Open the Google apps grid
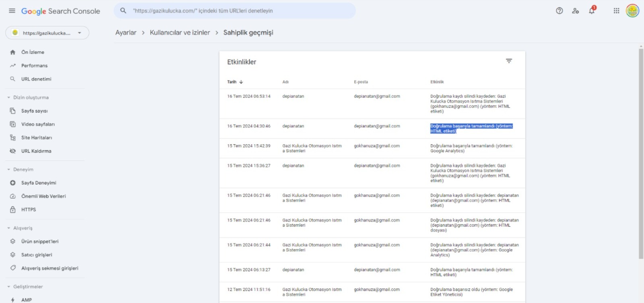The image size is (644, 303). pos(616,11)
